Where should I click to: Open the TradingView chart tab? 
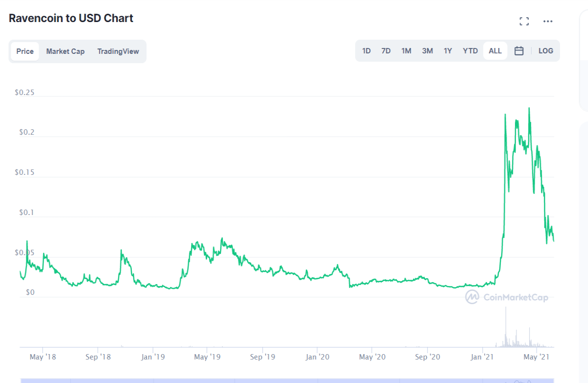(118, 51)
